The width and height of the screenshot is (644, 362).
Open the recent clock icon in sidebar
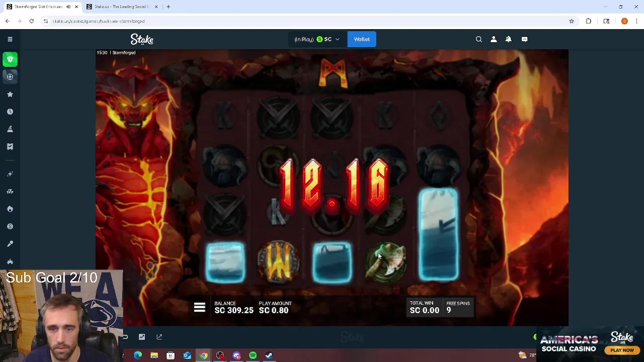[10, 112]
